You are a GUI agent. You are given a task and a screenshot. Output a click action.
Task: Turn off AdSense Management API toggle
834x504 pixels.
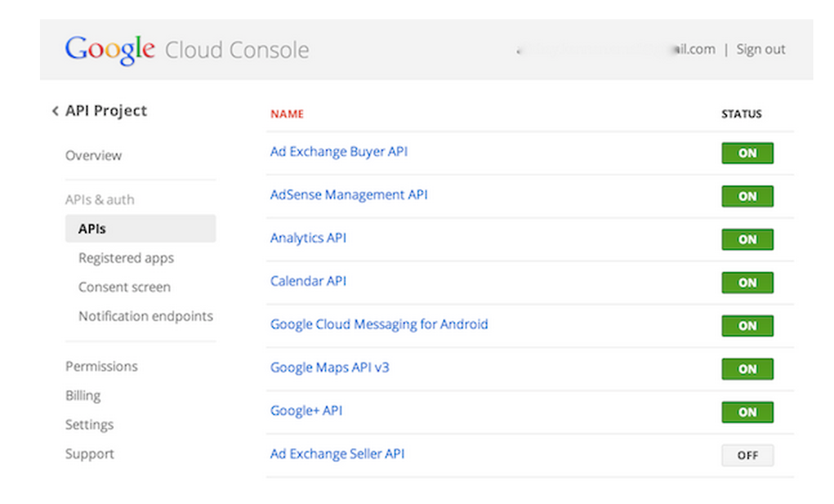click(x=747, y=197)
